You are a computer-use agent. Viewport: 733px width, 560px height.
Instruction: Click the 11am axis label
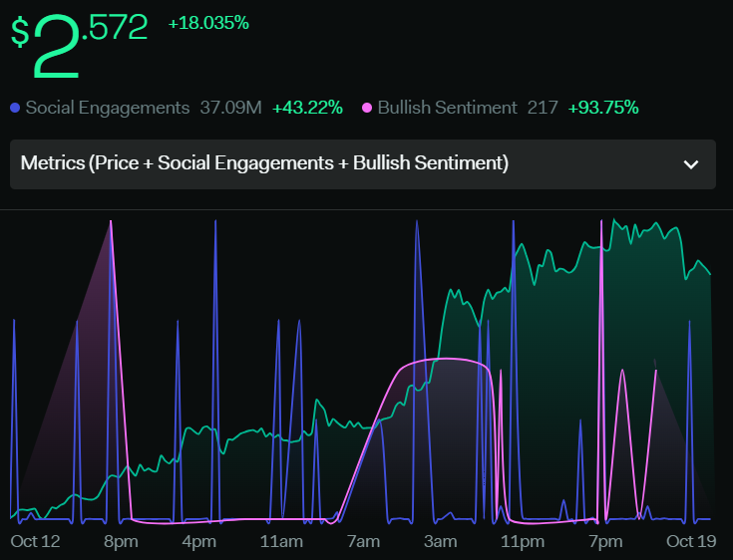tap(281, 542)
